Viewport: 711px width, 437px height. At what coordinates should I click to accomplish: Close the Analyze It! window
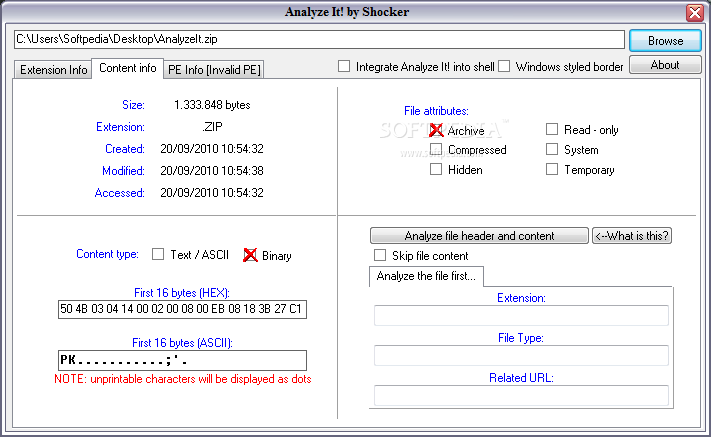click(x=695, y=13)
